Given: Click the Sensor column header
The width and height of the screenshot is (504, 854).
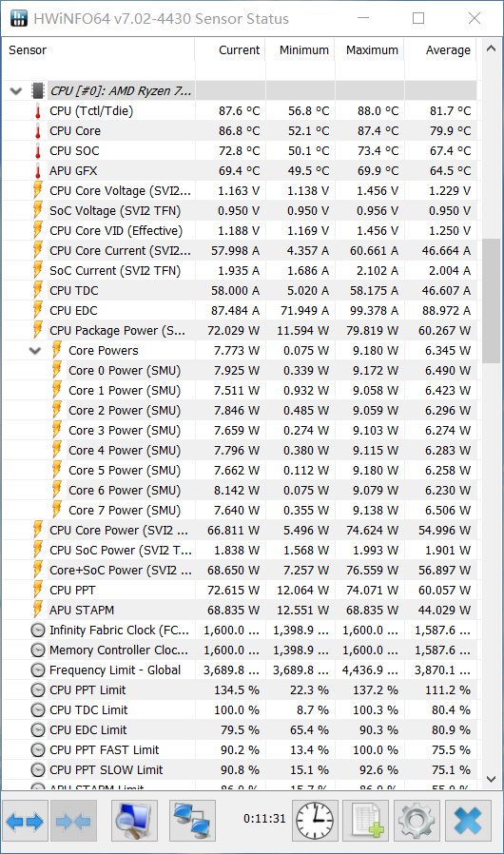Looking at the screenshot, I should coord(98,50).
